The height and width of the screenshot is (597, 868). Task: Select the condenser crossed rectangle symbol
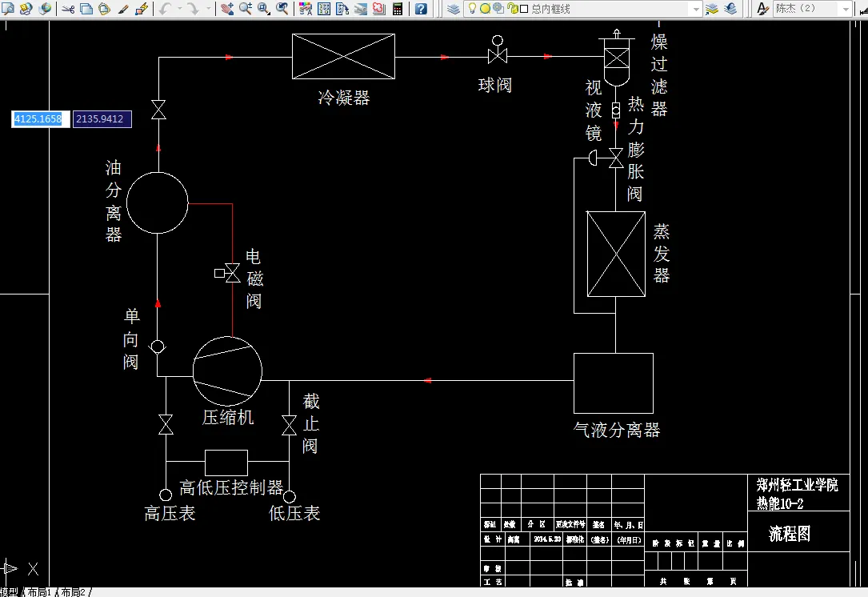click(x=343, y=57)
